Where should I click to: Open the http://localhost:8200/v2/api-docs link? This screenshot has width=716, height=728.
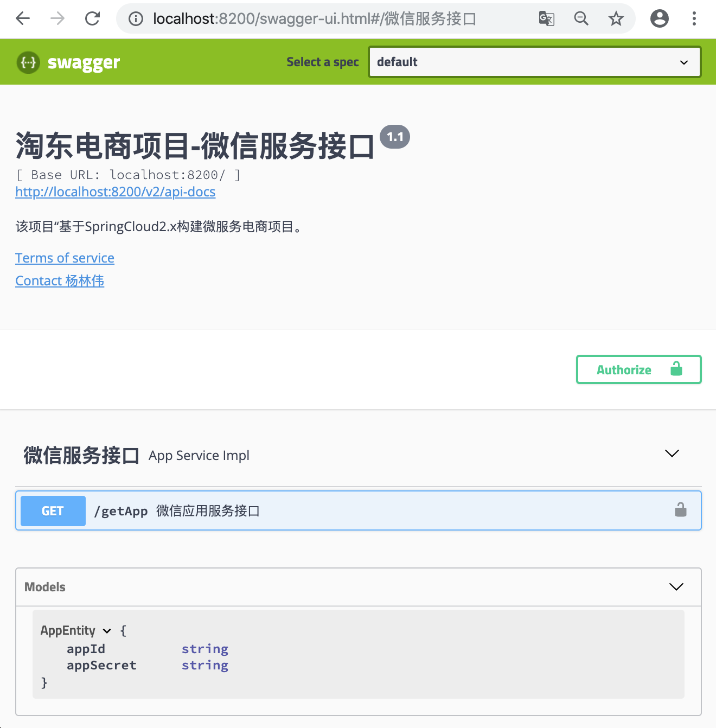(x=116, y=192)
